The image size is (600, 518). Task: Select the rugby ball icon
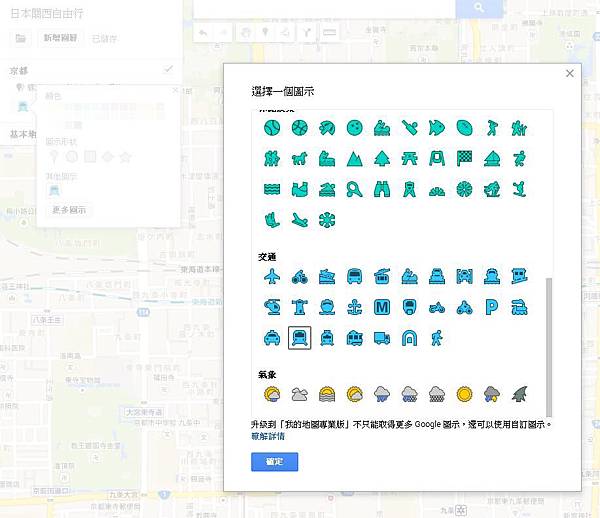click(x=465, y=128)
